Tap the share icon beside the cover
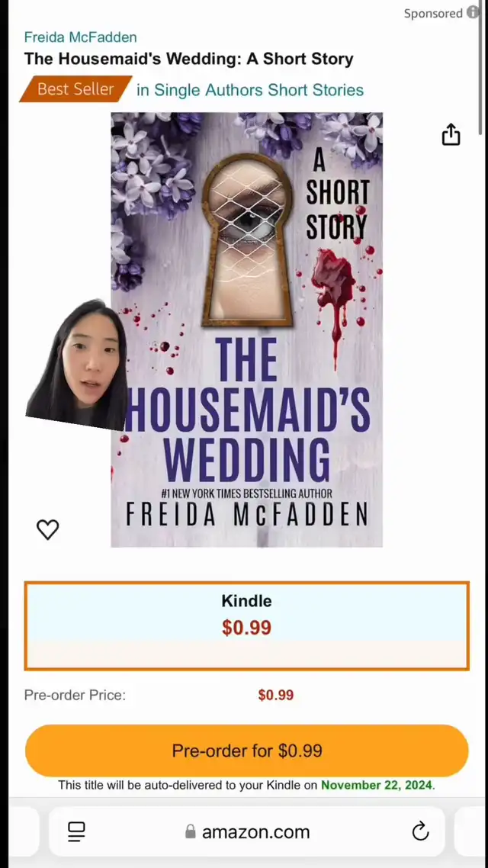The height and width of the screenshot is (868, 488). pyautogui.click(x=451, y=134)
